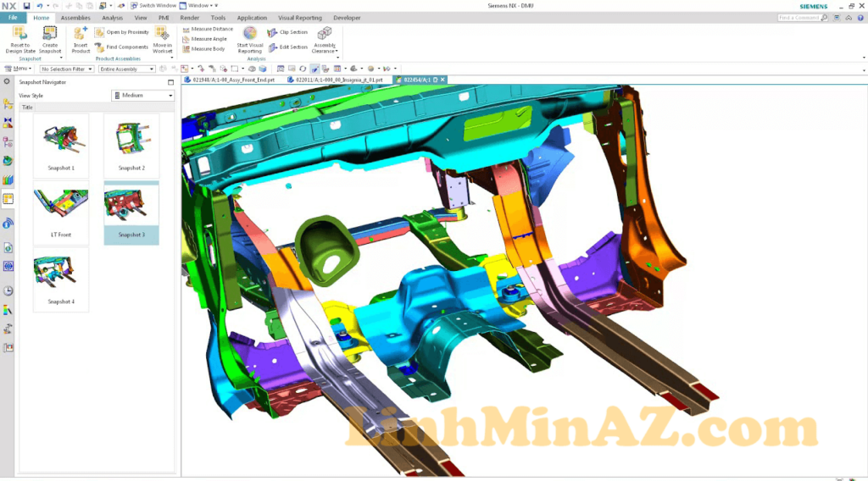Viewport: 868px width, 481px height.
Task: Switch to the PMI ribbon tab
Action: tap(164, 18)
